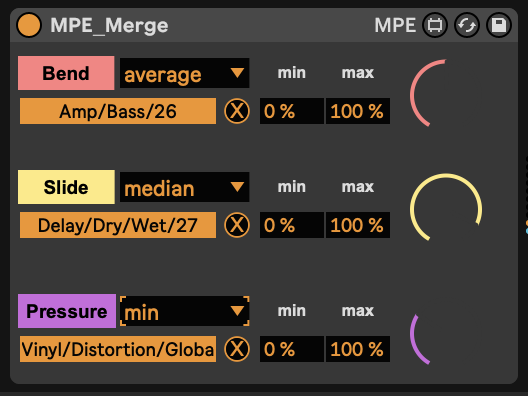Screen dimensions: 528x396
Task: Click the Delay/Dry/Wet/27 map button
Action: [118, 225]
